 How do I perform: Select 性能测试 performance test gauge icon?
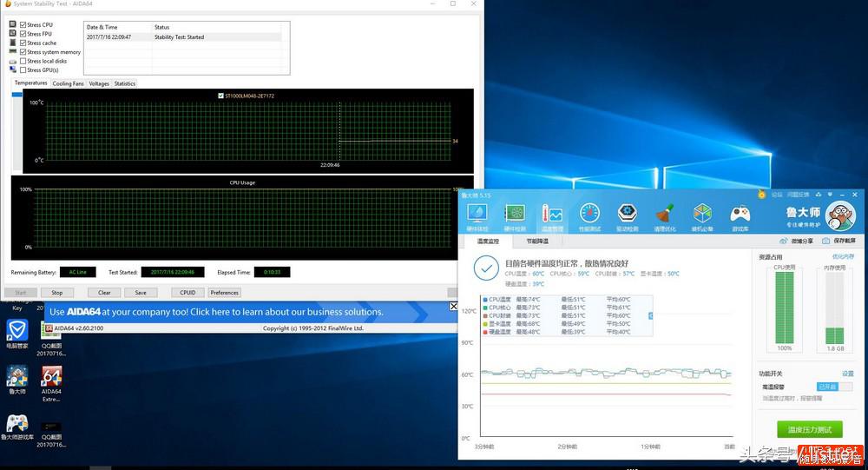(x=589, y=215)
